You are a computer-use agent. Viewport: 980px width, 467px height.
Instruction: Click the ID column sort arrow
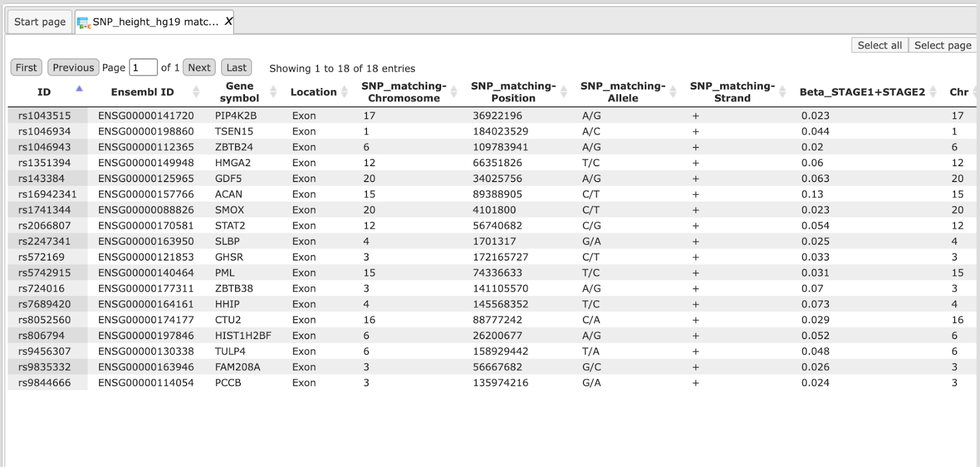[79, 89]
